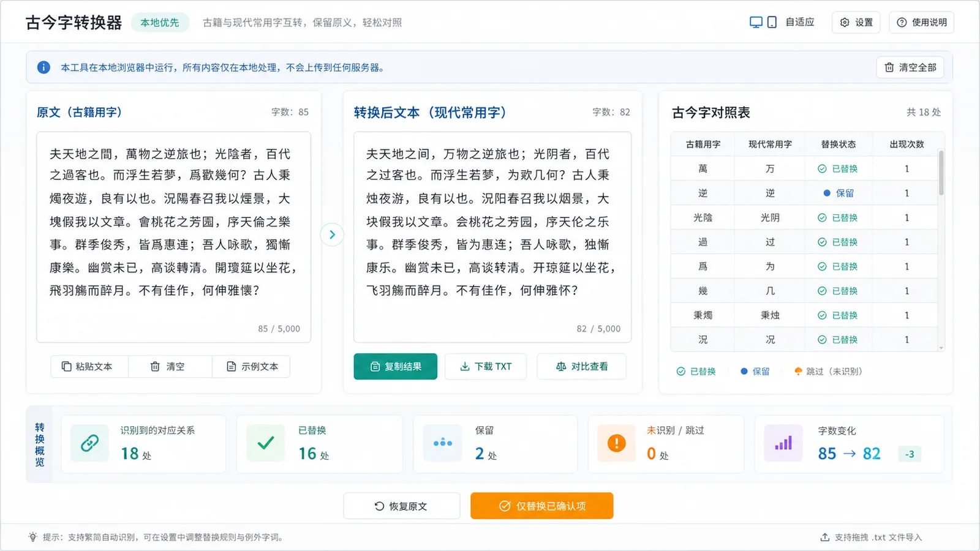Load 示例文本 sample text
The width and height of the screenshot is (980, 551).
(x=252, y=366)
